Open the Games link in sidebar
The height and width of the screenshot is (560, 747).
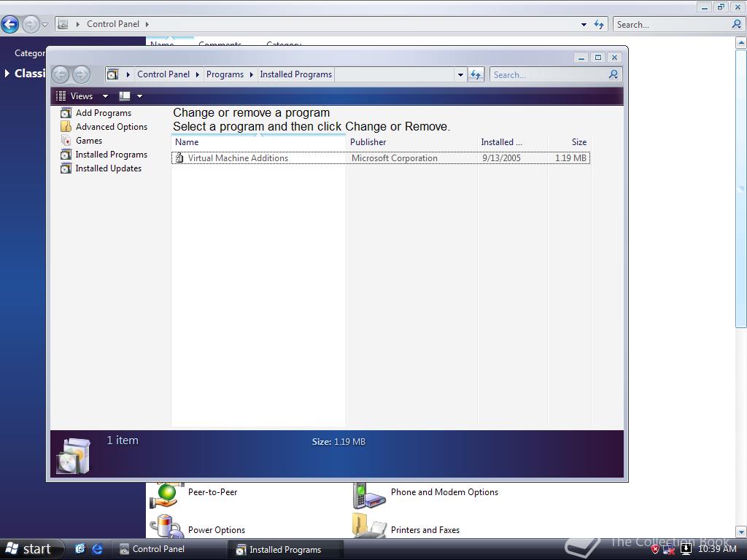click(x=89, y=141)
